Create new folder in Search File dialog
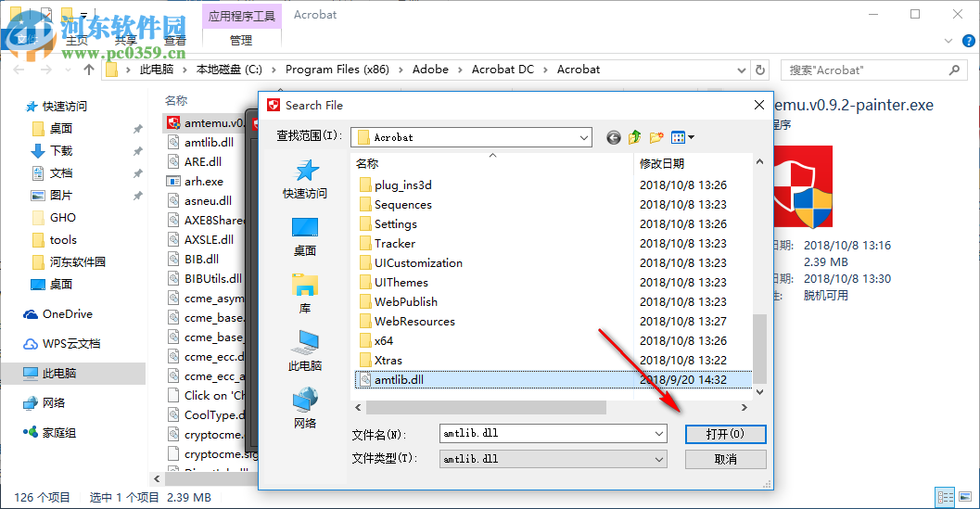The height and width of the screenshot is (509, 980). (655, 137)
